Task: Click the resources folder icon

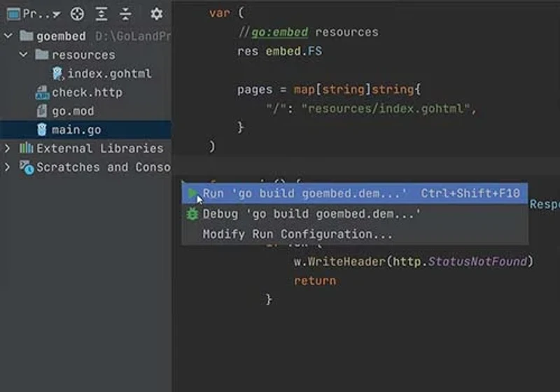Action: pos(42,55)
